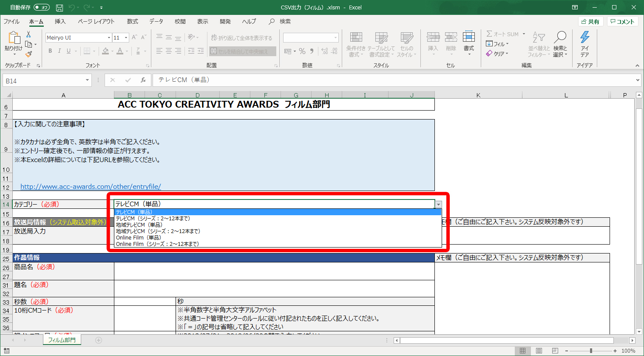Click the Decrease Font Size icon
644x356 pixels.
144,37
